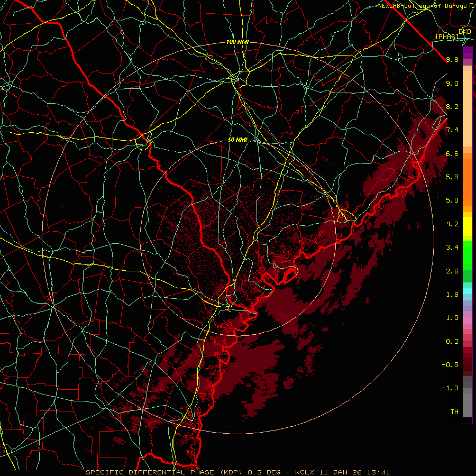476x476 pixels.
Task: Click the 9.8 value on the color scale
Action: (x=452, y=59)
